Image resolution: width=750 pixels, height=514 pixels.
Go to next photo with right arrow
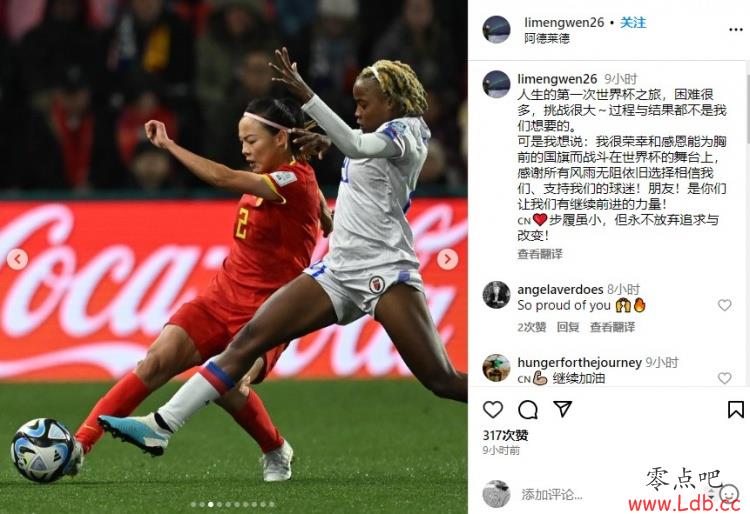point(447,259)
